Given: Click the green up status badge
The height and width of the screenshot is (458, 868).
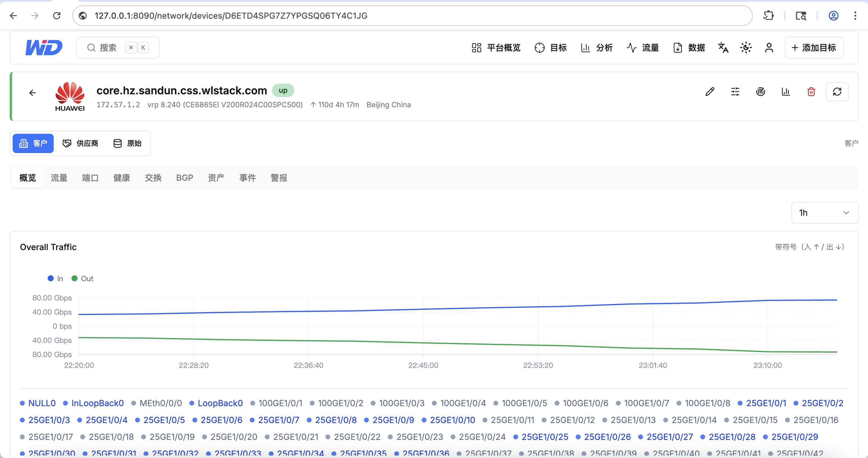Looking at the screenshot, I should [283, 90].
